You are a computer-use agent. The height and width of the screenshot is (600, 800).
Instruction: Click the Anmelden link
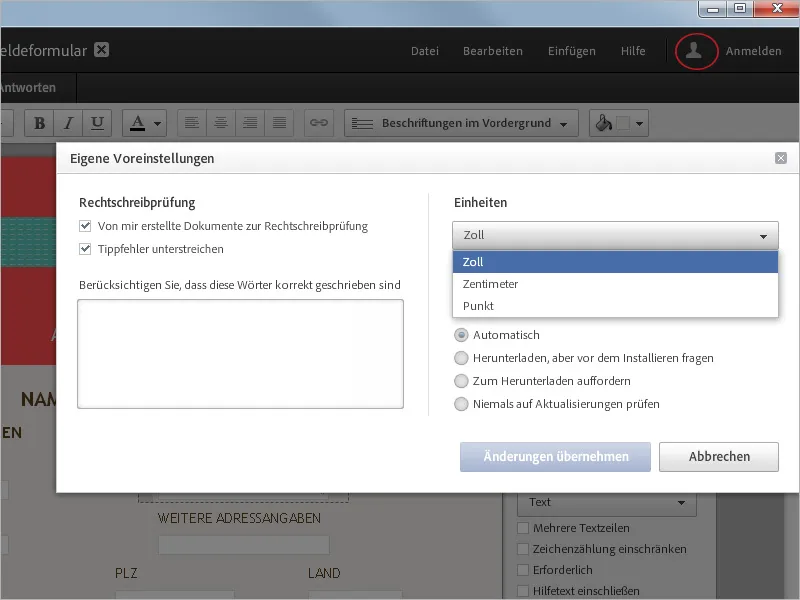point(754,51)
